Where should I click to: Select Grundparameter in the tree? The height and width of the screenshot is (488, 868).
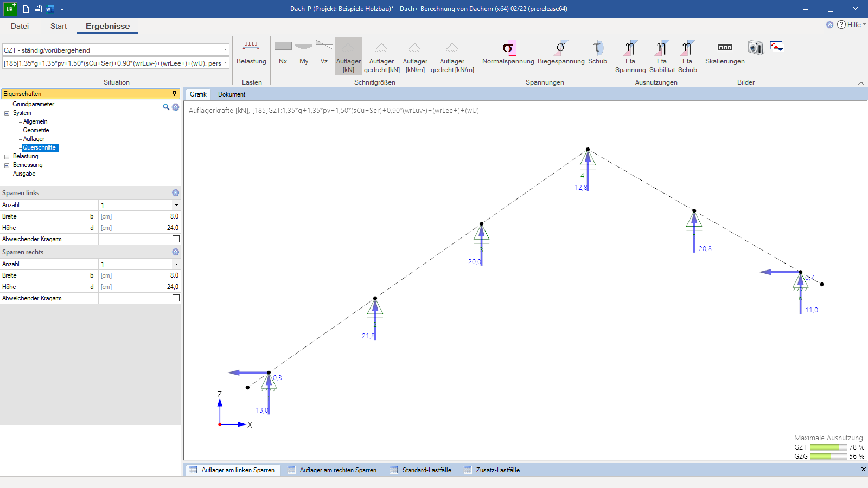[33, 104]
